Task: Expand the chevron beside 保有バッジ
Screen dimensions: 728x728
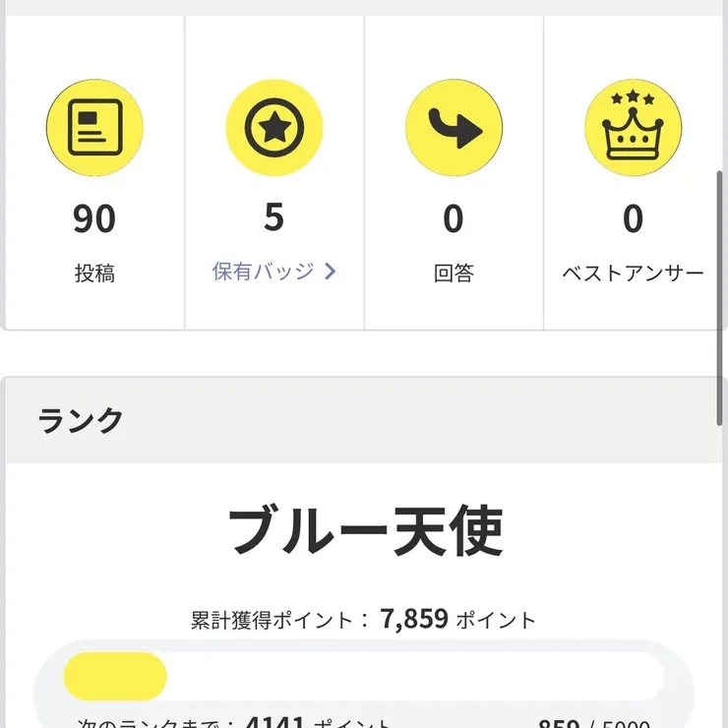Action: [x=330, y=272]
